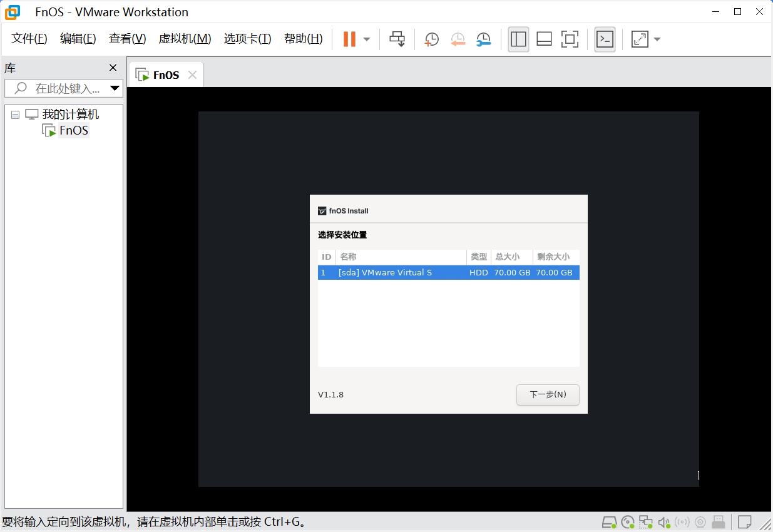Toggle the library sidebar panel view

point(518,39)
